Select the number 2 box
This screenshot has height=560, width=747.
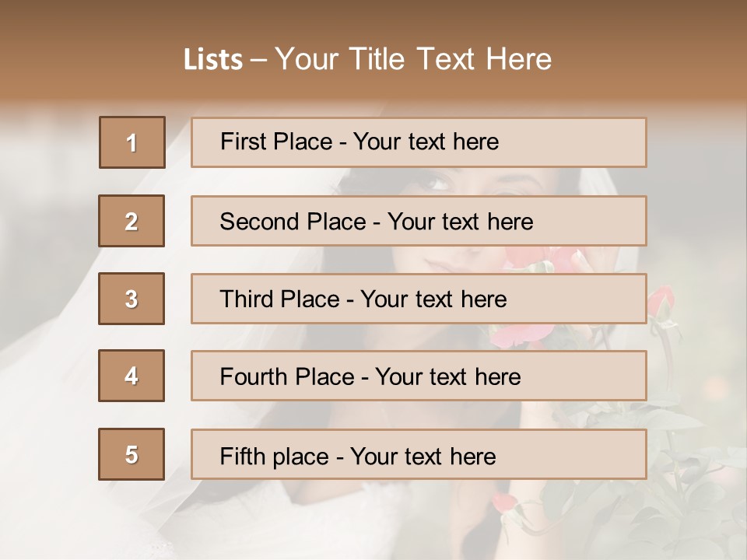coord(132,221)
